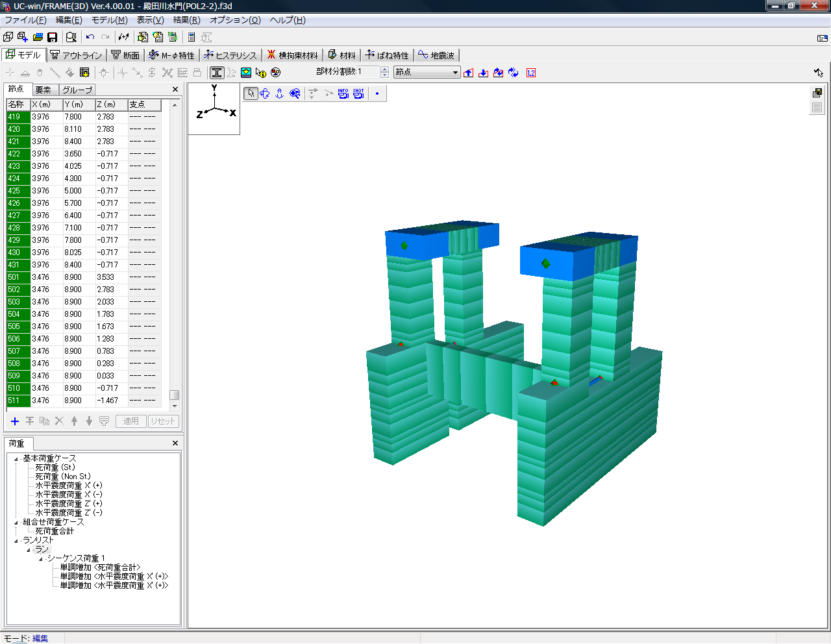831x644 pixels.
Task: Toggle the I-beam section display button
Action: 217,73
